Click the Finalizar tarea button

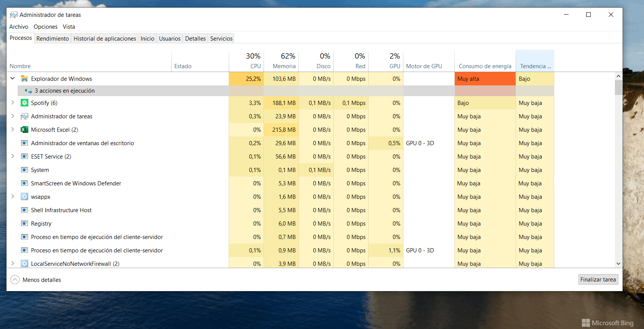coord(598,280)
